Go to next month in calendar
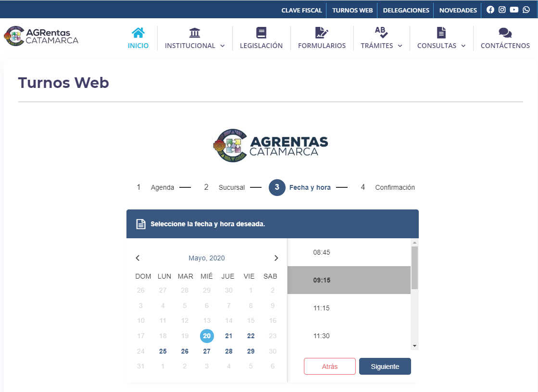The image size is (538, 392). pos(276,258)
